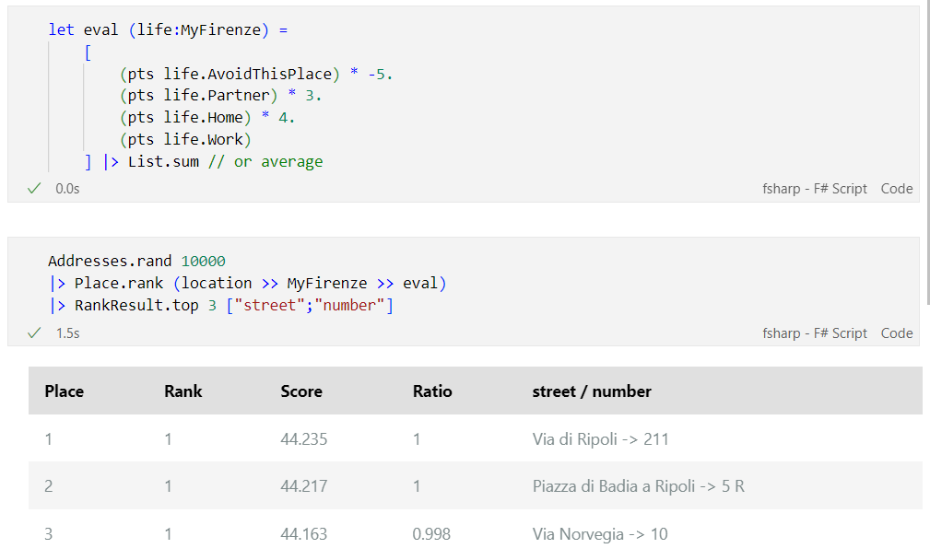This screenshot has width=930, height=560.
Task: Click the Score column header
Action: click(301, 391)
